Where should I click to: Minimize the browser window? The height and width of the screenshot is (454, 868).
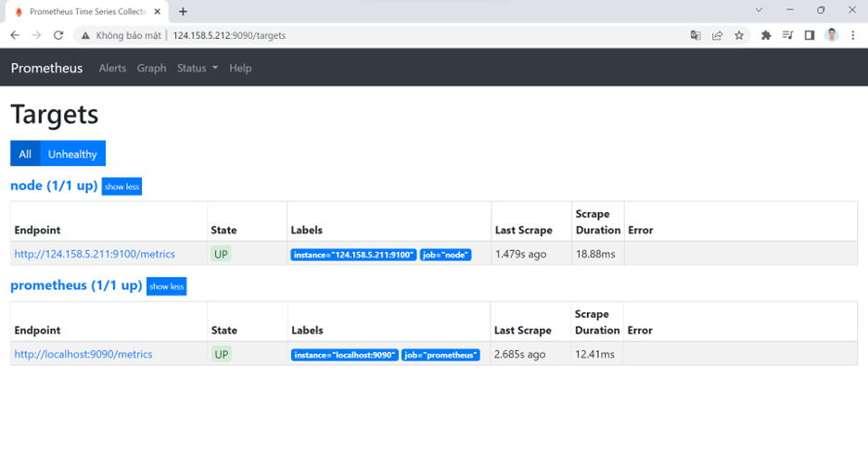pyautogui.click(x=790, y=10)
